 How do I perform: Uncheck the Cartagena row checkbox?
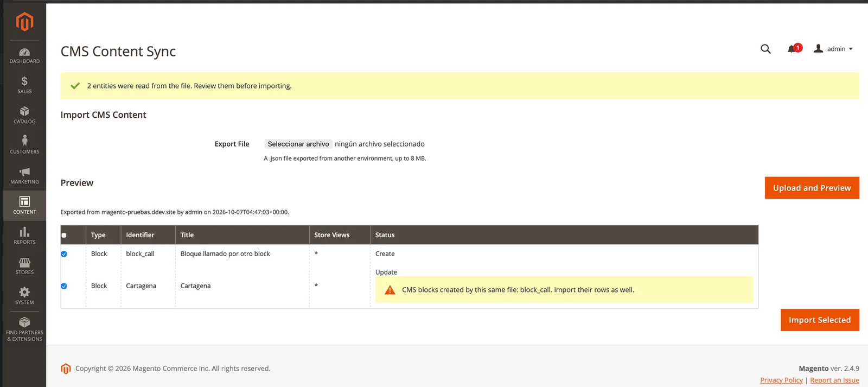click(x=64, y=286)
